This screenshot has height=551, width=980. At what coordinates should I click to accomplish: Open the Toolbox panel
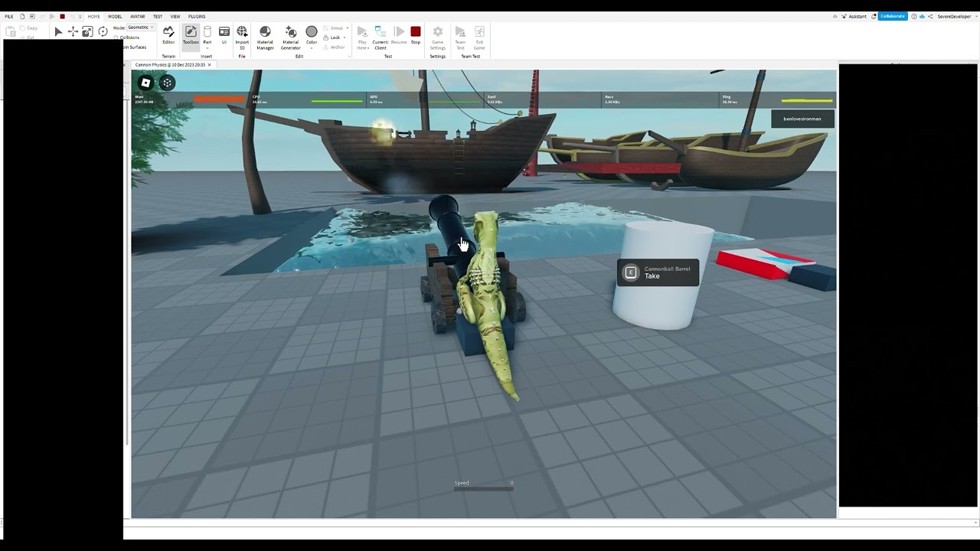pos(191,35)
